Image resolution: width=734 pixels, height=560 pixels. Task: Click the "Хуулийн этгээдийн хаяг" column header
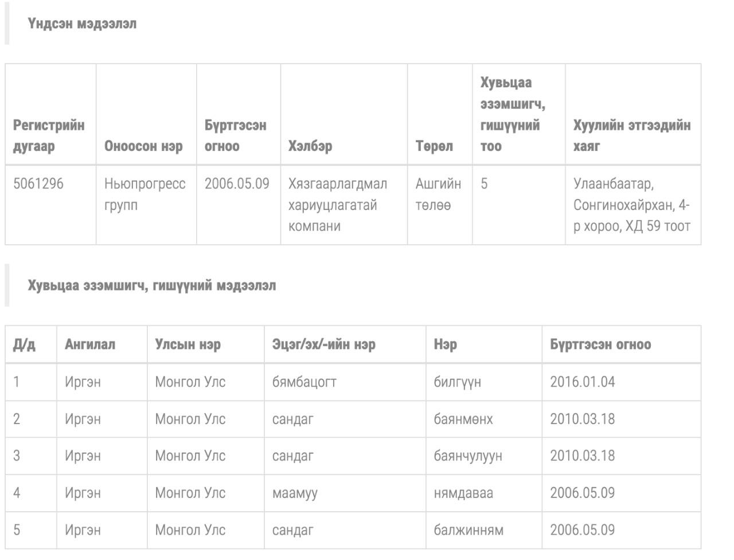(x=631, y=135)
